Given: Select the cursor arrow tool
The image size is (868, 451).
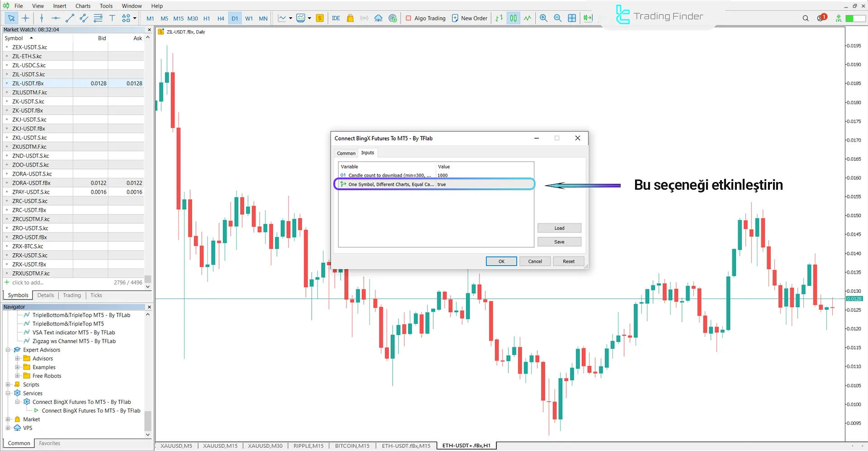Looking at the screenshot, I should (11, 18).
